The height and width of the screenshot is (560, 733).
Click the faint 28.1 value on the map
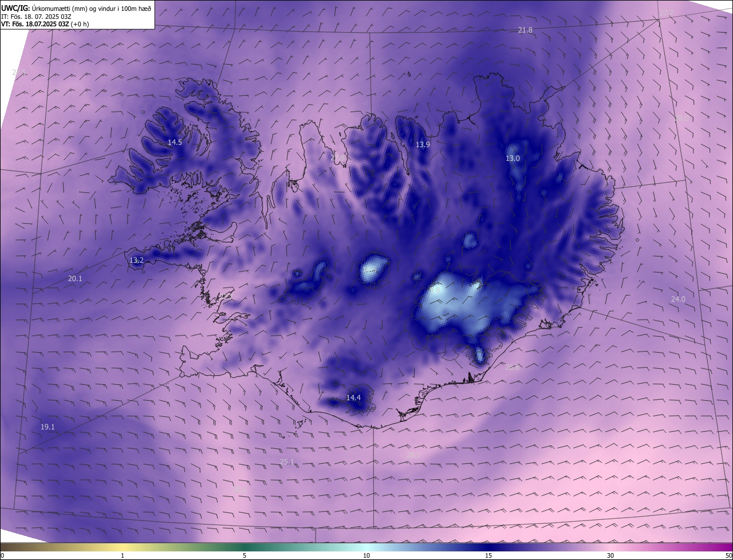413,455
